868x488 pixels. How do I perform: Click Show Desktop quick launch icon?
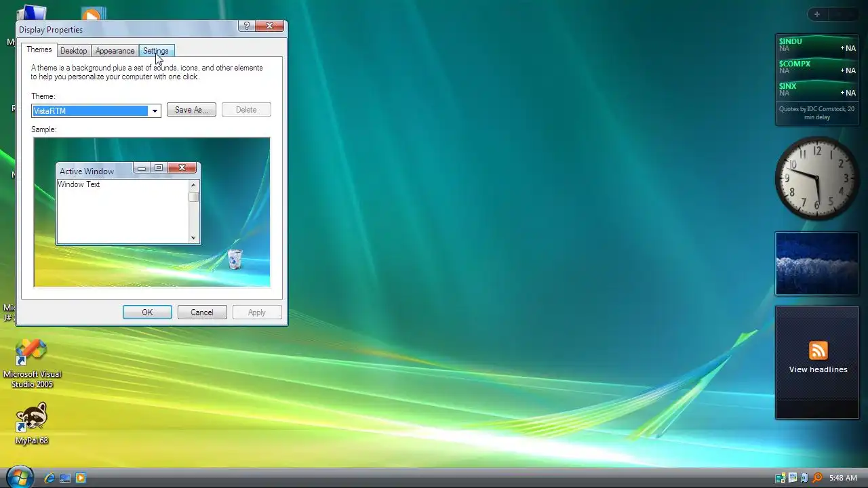coord(65,478)
